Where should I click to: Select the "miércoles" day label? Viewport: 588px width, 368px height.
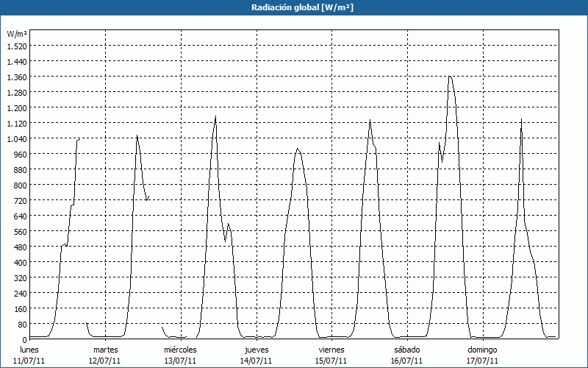pos(180,350)
